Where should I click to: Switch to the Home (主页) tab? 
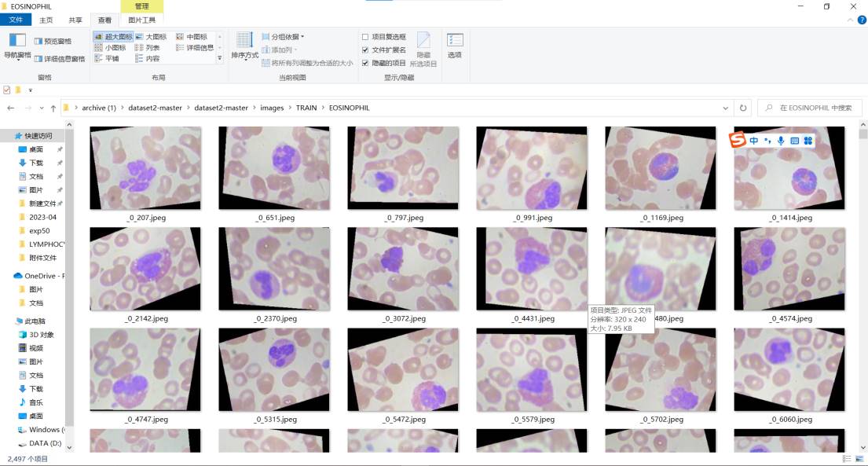[46, 20]
